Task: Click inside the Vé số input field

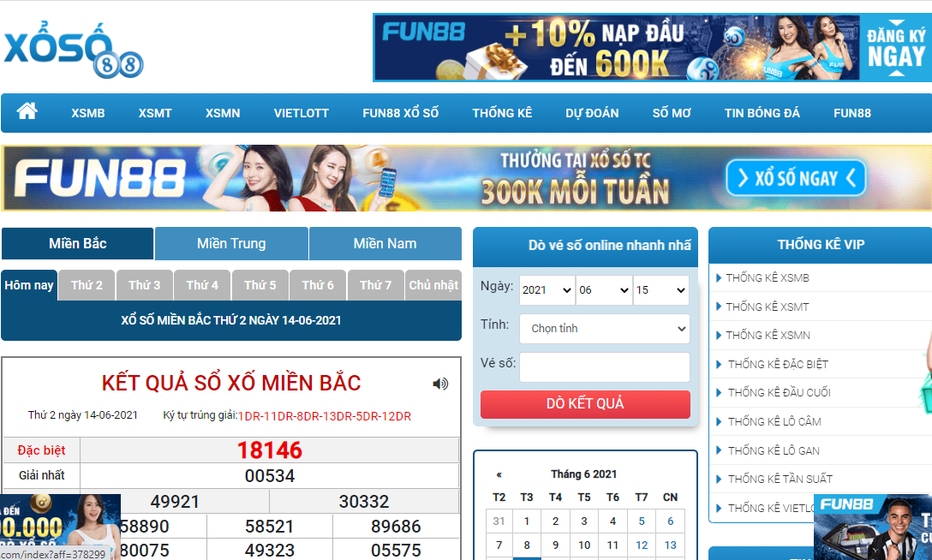Action: (x=604, y=366)
